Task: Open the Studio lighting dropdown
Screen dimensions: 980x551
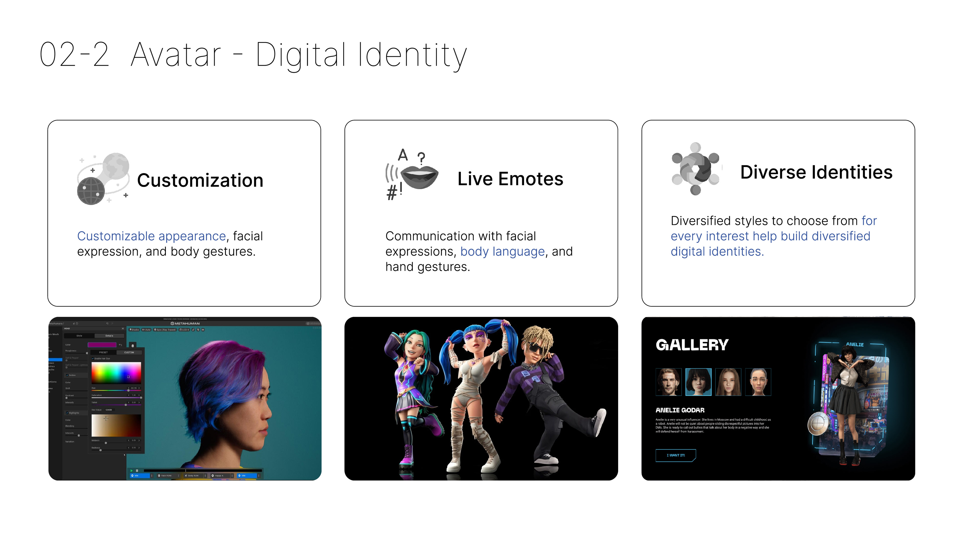Action: 134,330
